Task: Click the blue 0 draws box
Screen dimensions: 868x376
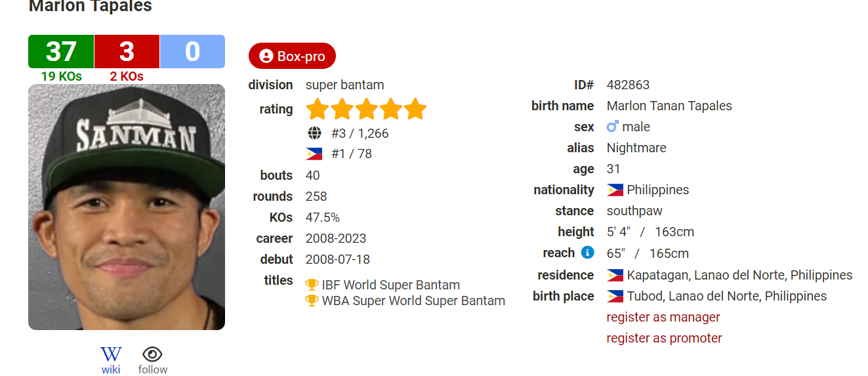Action: coord(192,51)
